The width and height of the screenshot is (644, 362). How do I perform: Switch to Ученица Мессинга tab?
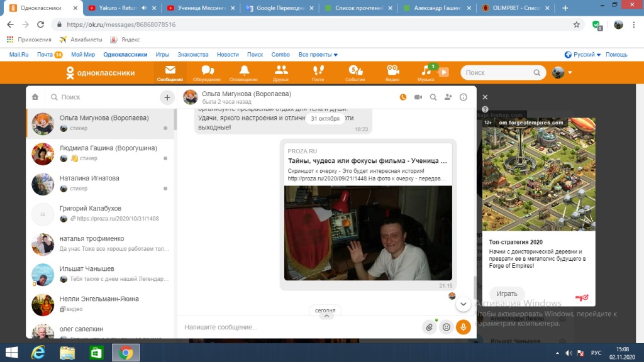coord(201,8)
